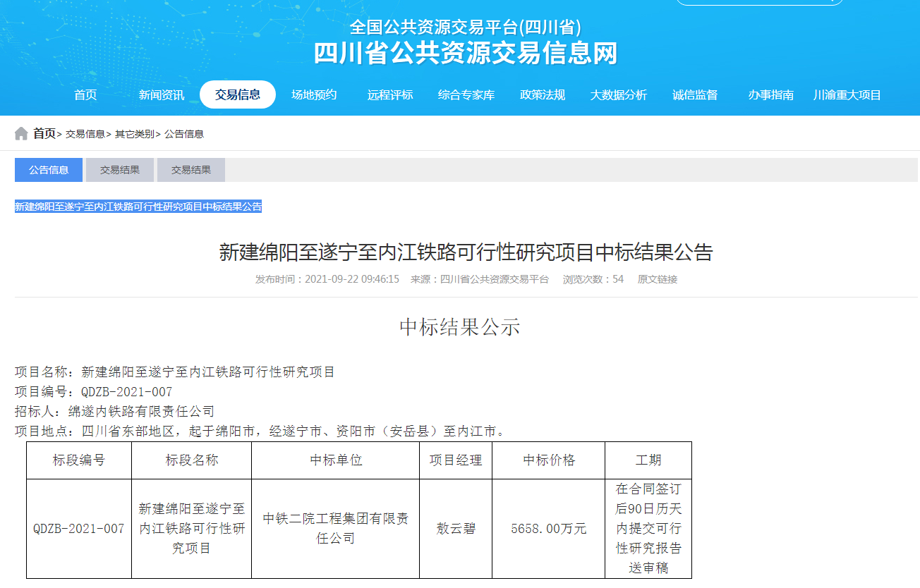This screenshot has width=920, height=588.
Task: Open the 原文链接 link
Action: pyautogui.click(x=658, y=279)
